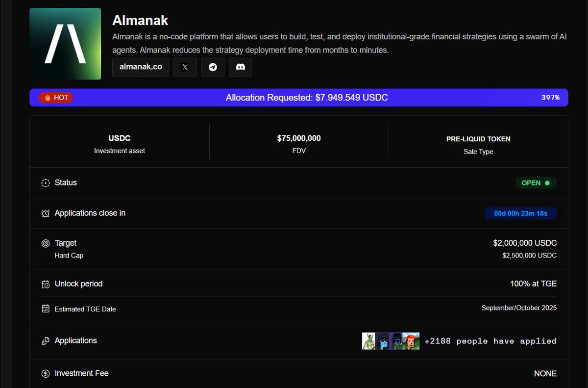
Task: Click the Investment Fee dollar icon
Action: coord(46,374)
